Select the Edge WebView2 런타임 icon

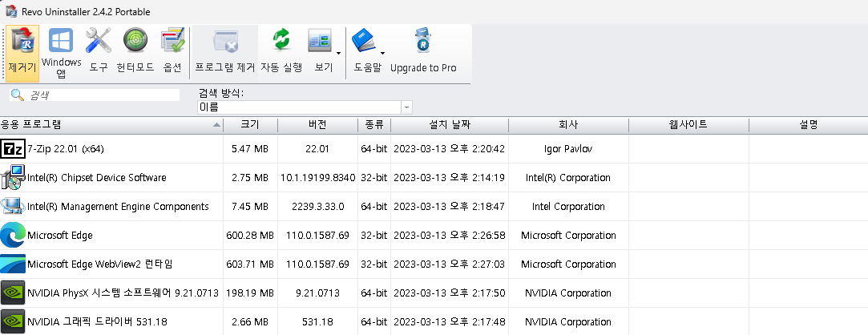[x=13, y=264]
